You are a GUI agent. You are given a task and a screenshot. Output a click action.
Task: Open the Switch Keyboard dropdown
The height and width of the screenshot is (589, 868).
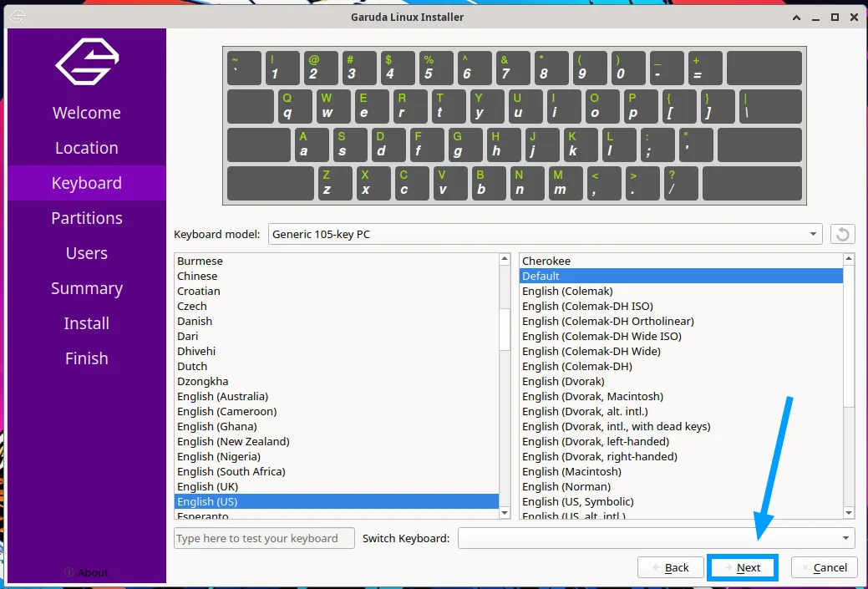(656, 538)
